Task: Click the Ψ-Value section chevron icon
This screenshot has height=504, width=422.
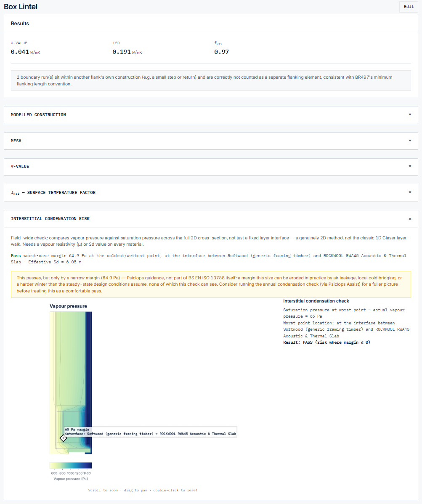Action: pos(410,167)
